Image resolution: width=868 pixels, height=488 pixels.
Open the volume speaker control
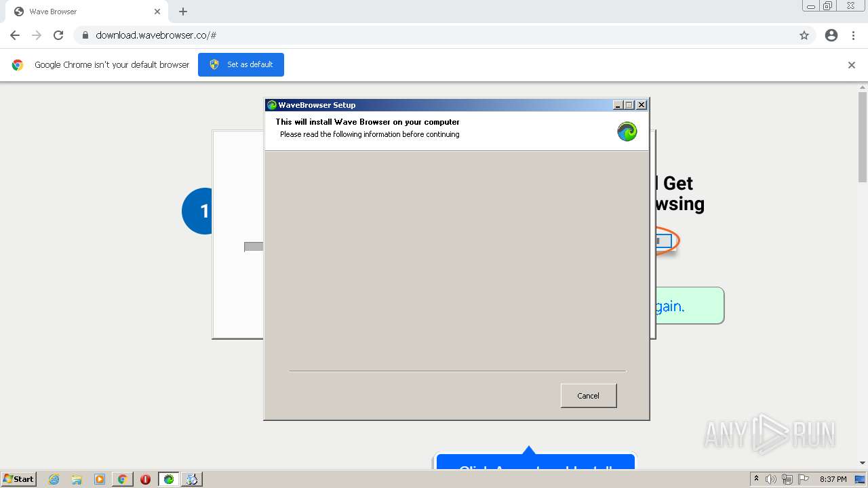[771, 479]
